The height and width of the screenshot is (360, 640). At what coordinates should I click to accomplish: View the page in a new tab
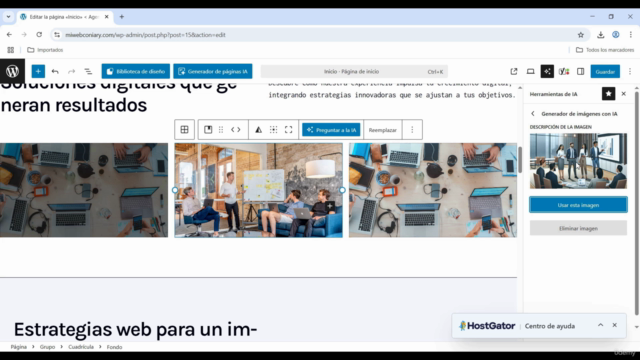514,71
